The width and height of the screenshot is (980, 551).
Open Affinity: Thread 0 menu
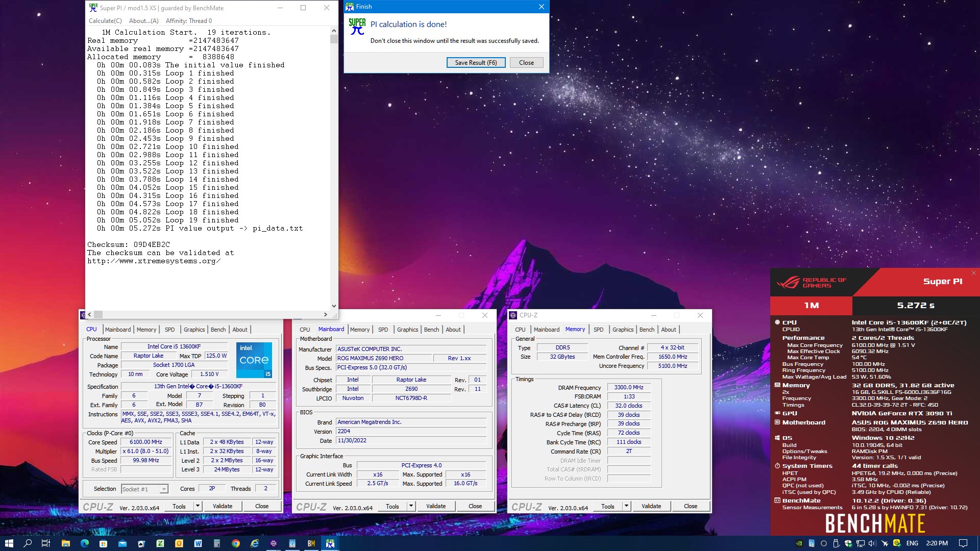point(188,21)
